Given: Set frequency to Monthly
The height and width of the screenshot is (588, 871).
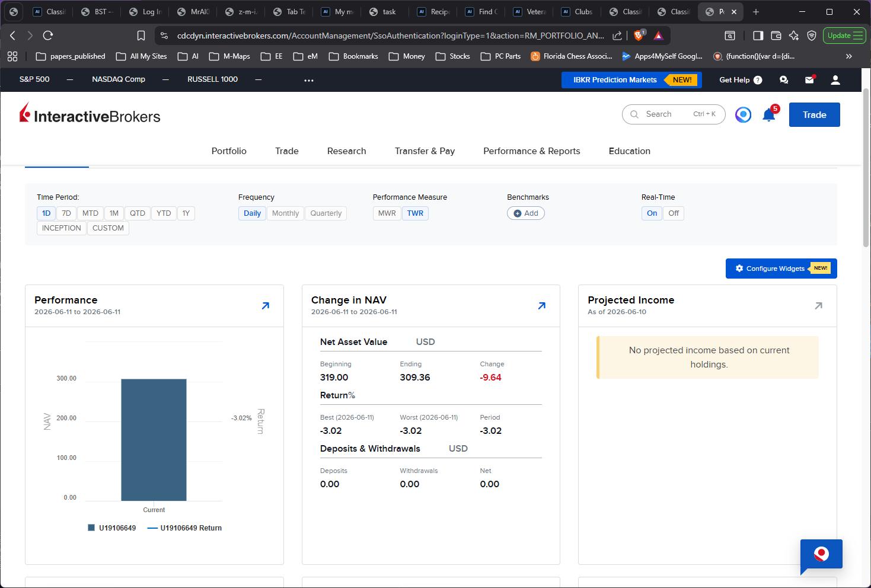Looking at the screenshot, I should click(285, 213).
